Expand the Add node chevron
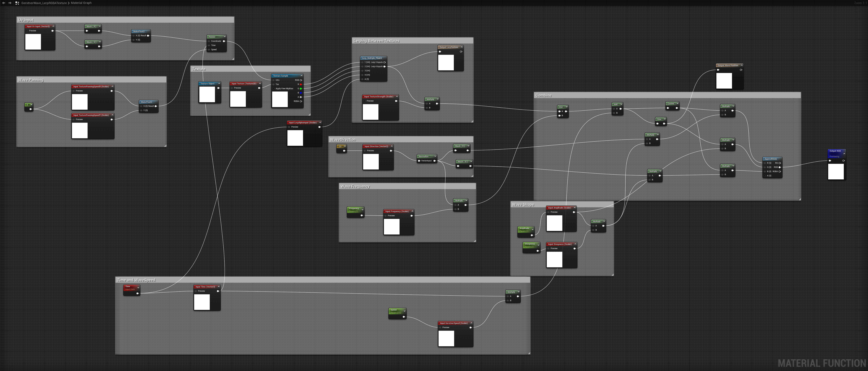Viewport: 868px width, 371px height. point(621,104)
